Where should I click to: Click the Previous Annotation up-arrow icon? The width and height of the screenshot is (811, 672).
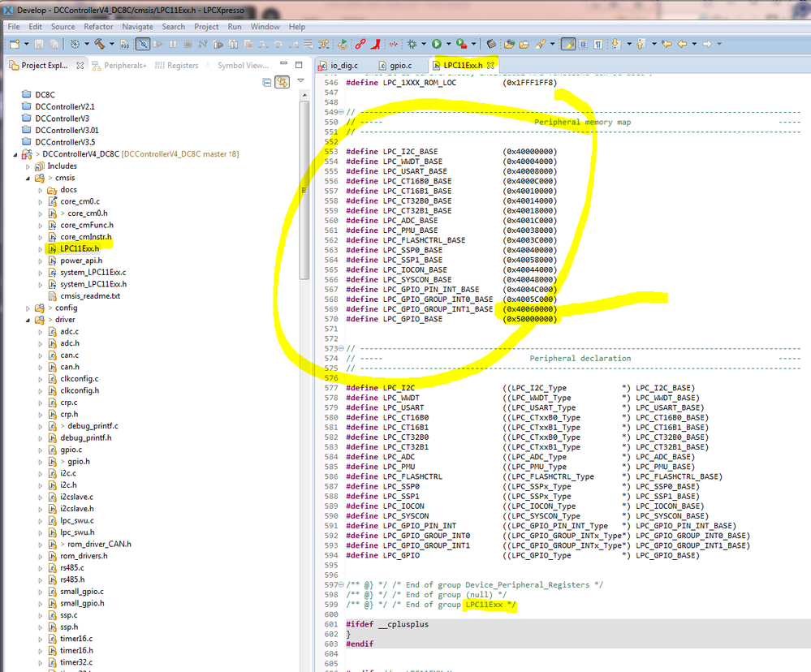tap(641, 44)
